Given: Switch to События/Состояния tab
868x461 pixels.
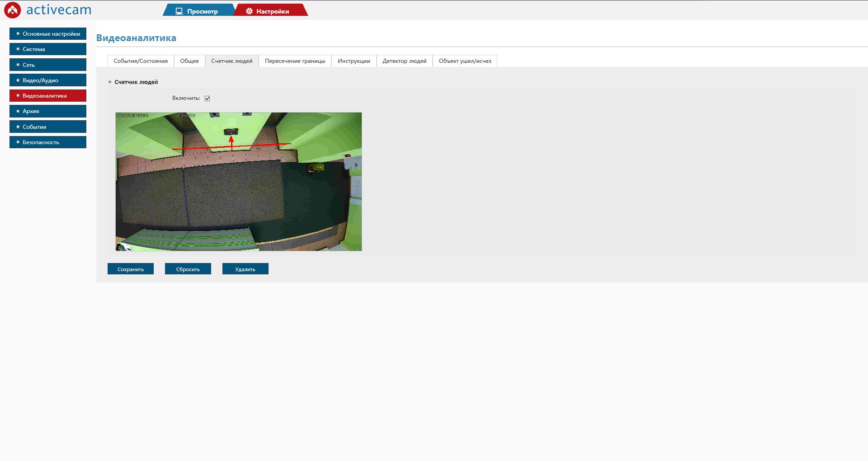Looking at the screenshot, I should pyautogui.click(x=141, y=61).
